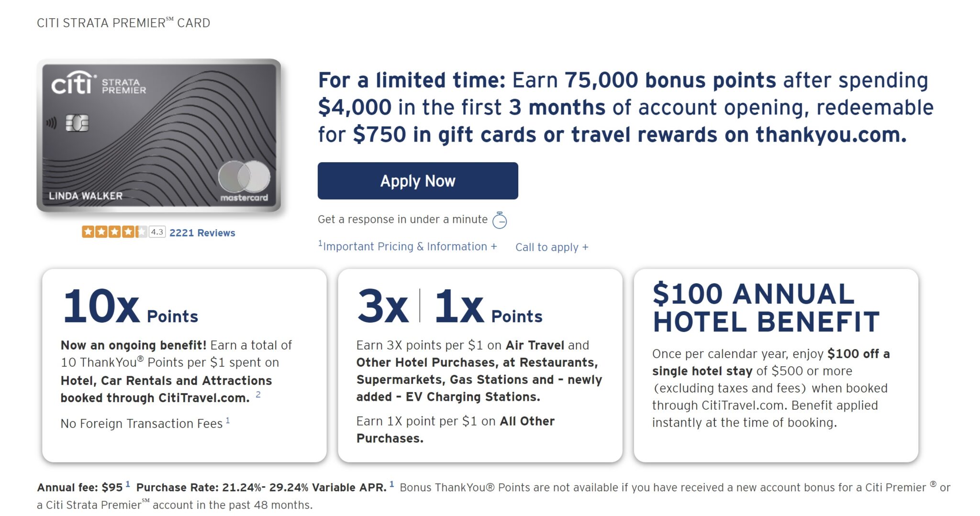Click footnote 1 after No Foreign Transaction Fees
The height and width of the screenshot is (516, 980).
coord(228,420)
